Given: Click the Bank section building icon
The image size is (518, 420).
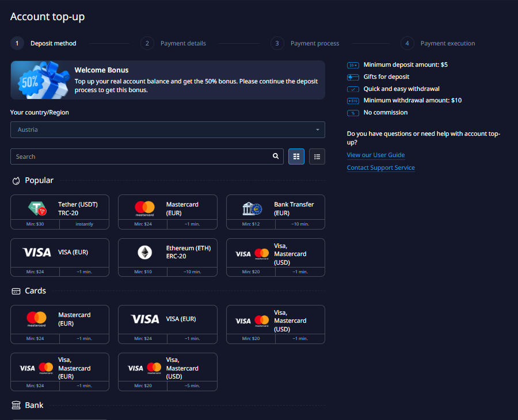Looking at the screenshot, I should (16, 405).
